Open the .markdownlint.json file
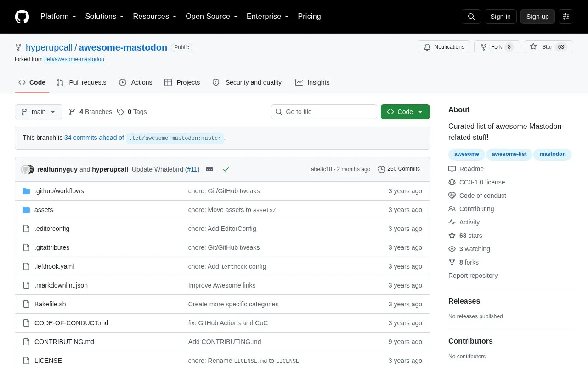The height and width of the screenshot is (368, 588). (61, 285)
